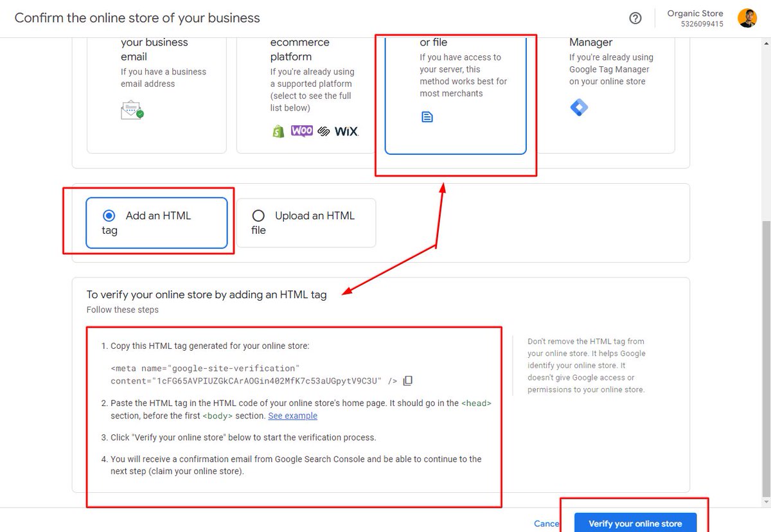Click the user profile avatar
This screenshot has width=771, height=532.
pos(747,18)
